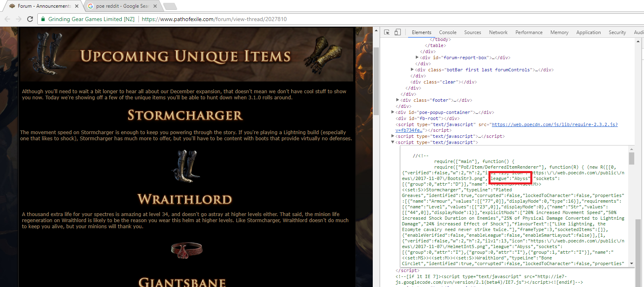
Task: Open the Elements panel in DevTools
Action: tap(421, 32)
